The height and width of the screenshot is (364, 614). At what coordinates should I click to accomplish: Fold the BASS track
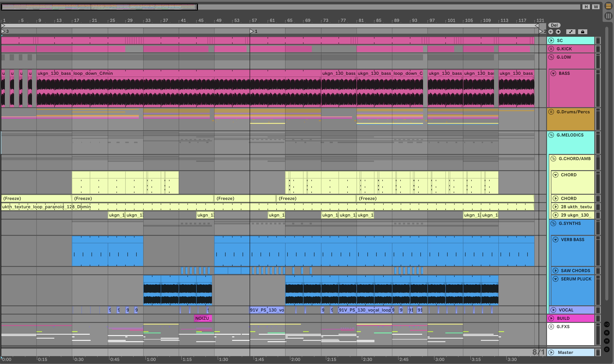tap(553, 73)
